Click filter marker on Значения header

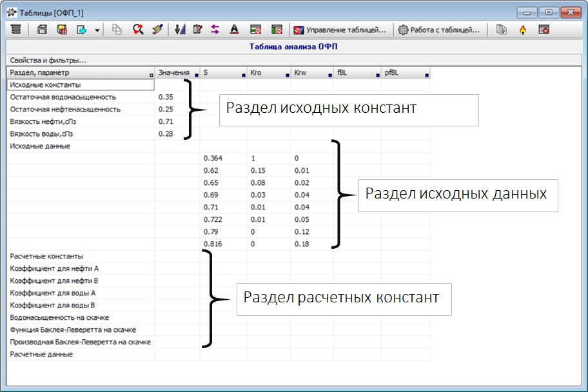pos(197,75)
